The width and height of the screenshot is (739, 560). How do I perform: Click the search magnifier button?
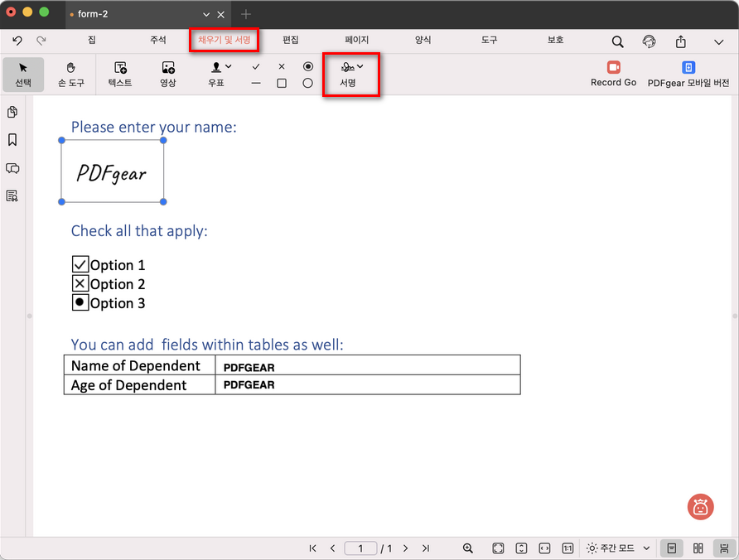click(617, 40)
